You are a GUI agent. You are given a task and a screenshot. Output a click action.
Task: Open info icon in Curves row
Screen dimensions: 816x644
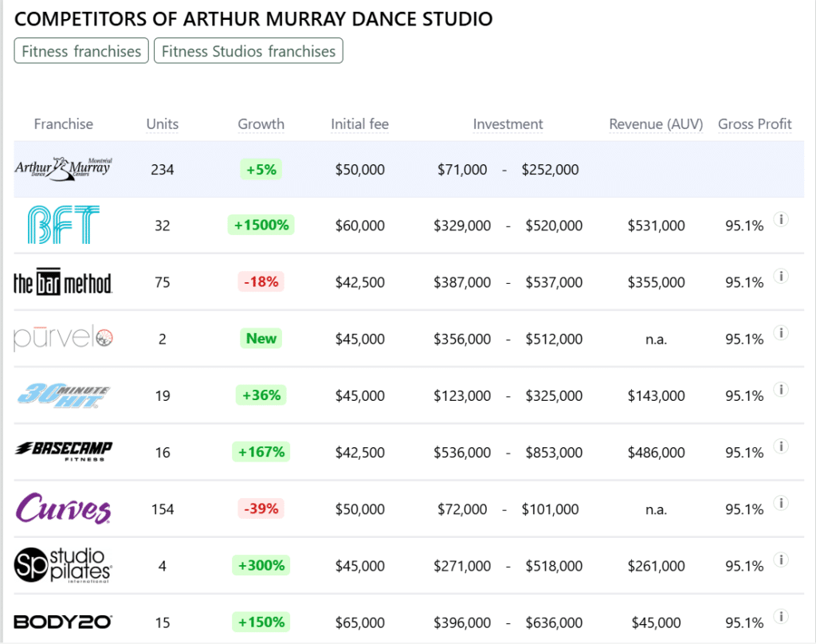[781, 503]
